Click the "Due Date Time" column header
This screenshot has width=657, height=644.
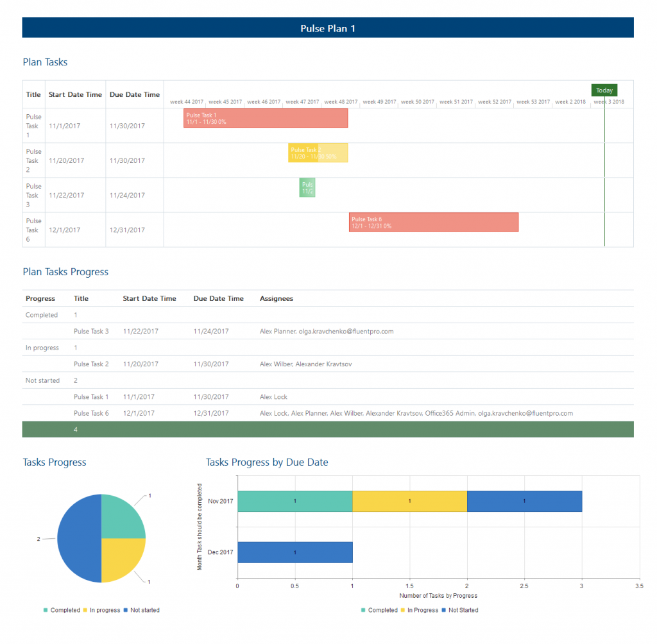(135, 94)
